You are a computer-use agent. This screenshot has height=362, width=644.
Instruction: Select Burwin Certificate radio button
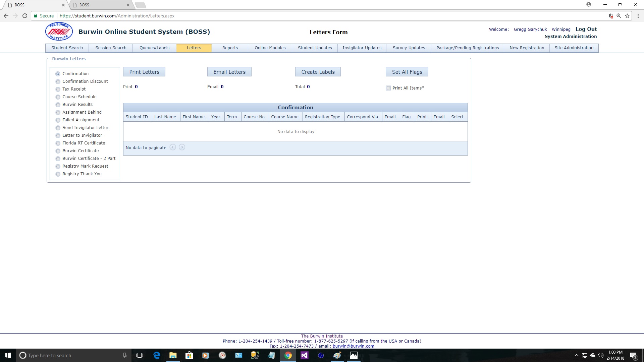click(x=57, y=151)
